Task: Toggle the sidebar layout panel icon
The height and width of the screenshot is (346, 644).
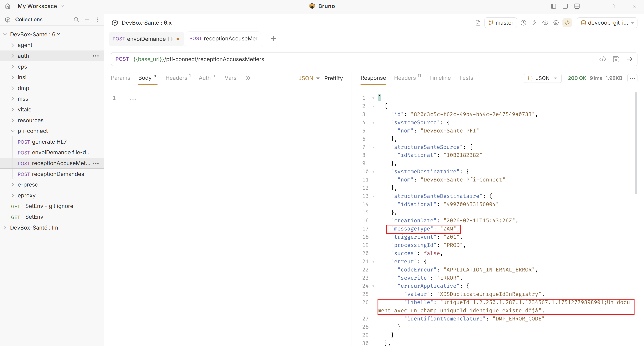Action: (553, 6)
